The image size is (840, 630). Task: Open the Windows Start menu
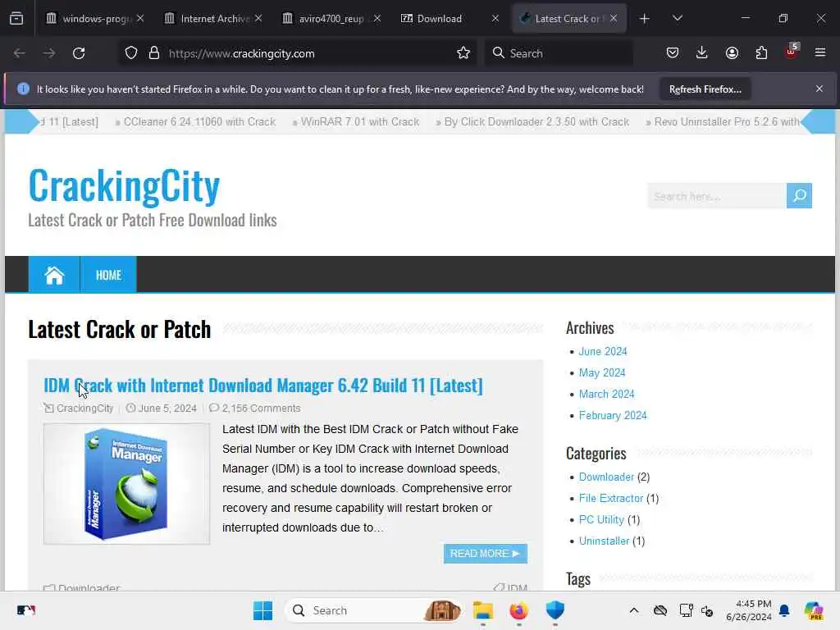click(262, 610)
